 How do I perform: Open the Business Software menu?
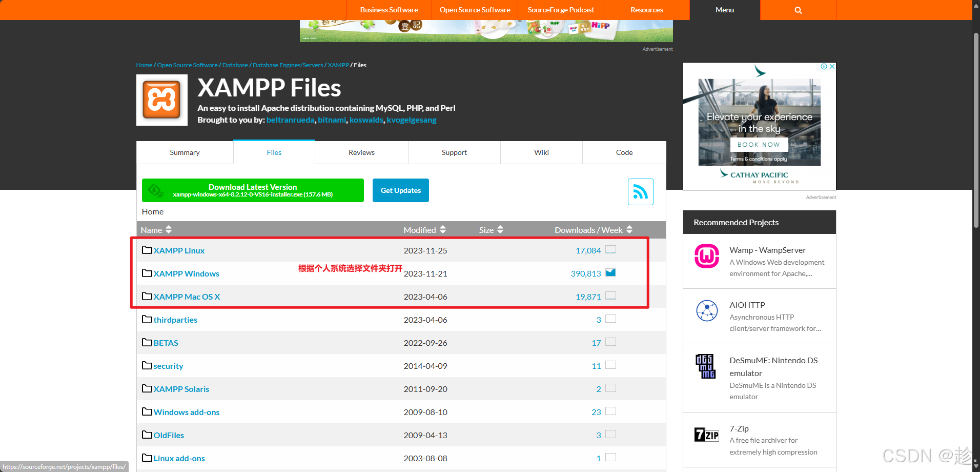click(389, 10)
